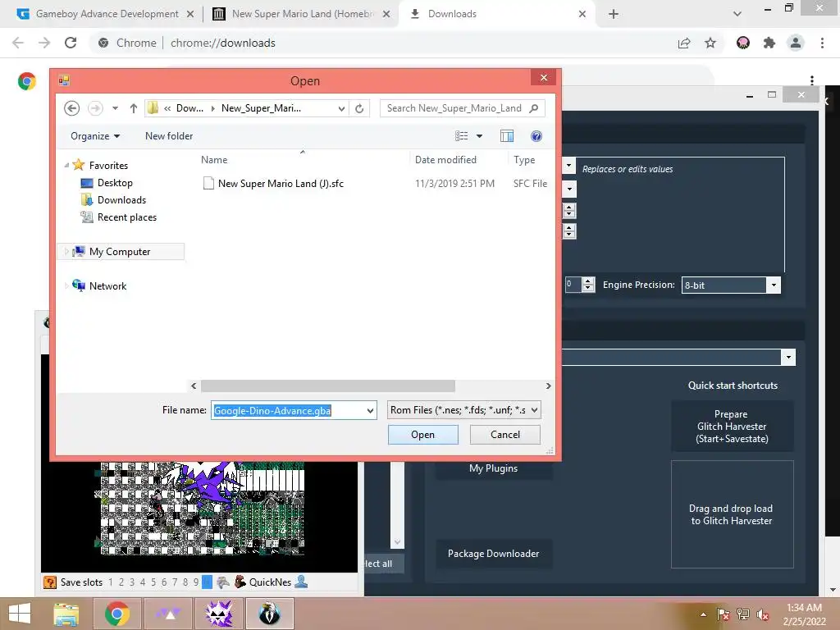Reload the Chrome page
Screen dimensions: 840x630
(x=71, y=43)
